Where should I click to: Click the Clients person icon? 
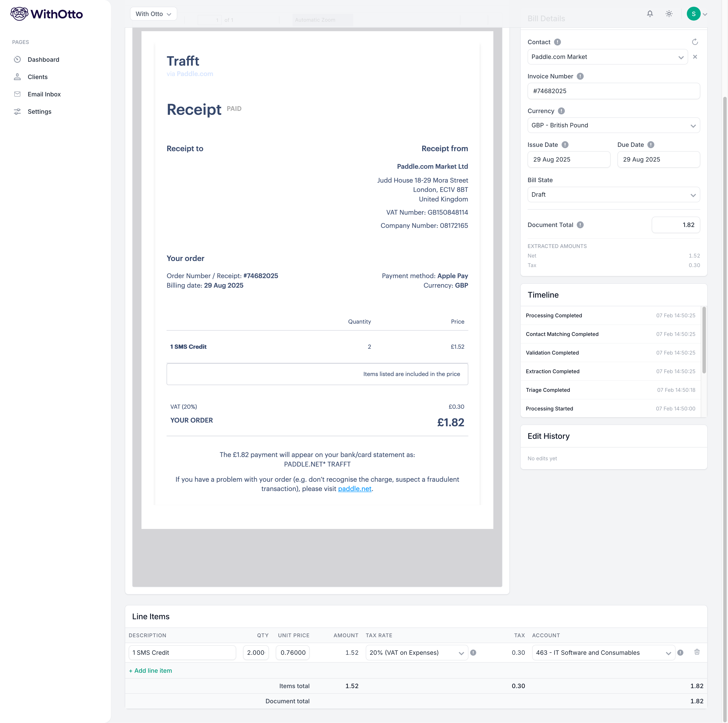click(17, 77)
